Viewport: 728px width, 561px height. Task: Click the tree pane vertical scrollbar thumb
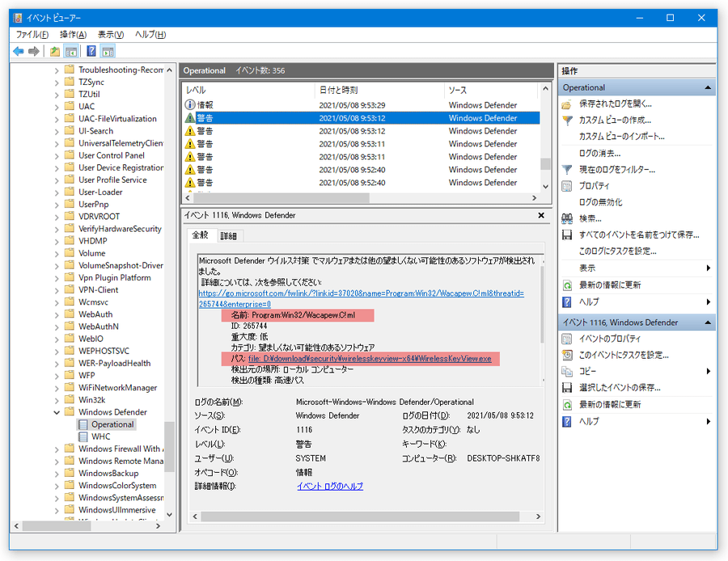[169, 446]
